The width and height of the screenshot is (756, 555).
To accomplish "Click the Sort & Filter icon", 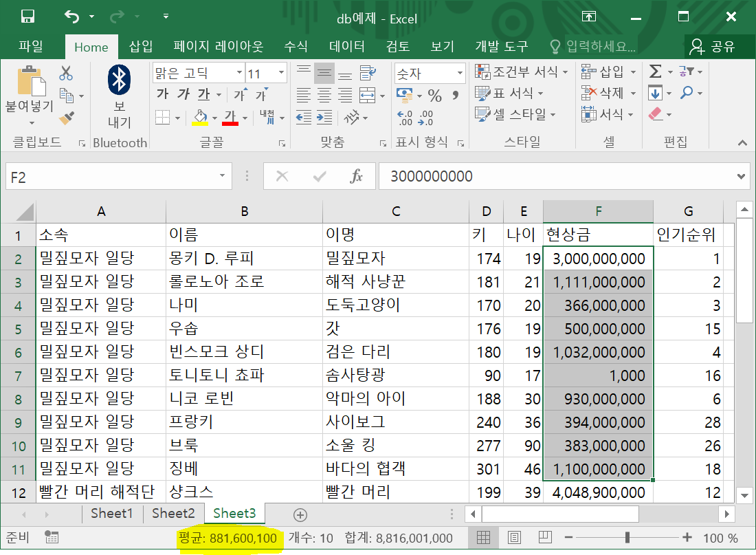I will [x=687, y=72].
